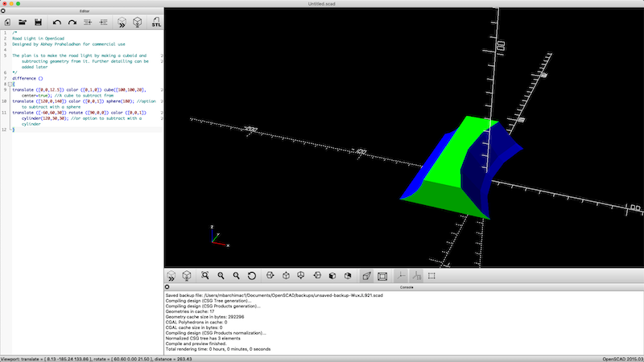Click 'Saved backup file' console line
This screenshot has width=644, height=362.
(x=274, y=295)
